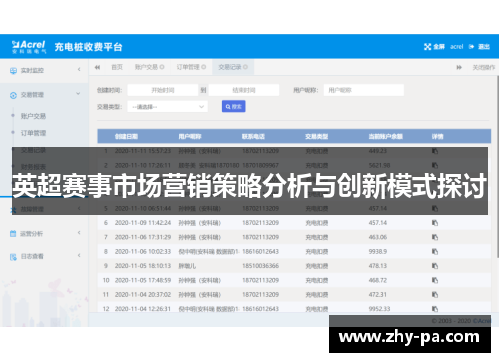Viewport: 500px width, 362px height.
Task: Click the 用户昵称 input field
Action: [x=364, y=90]
